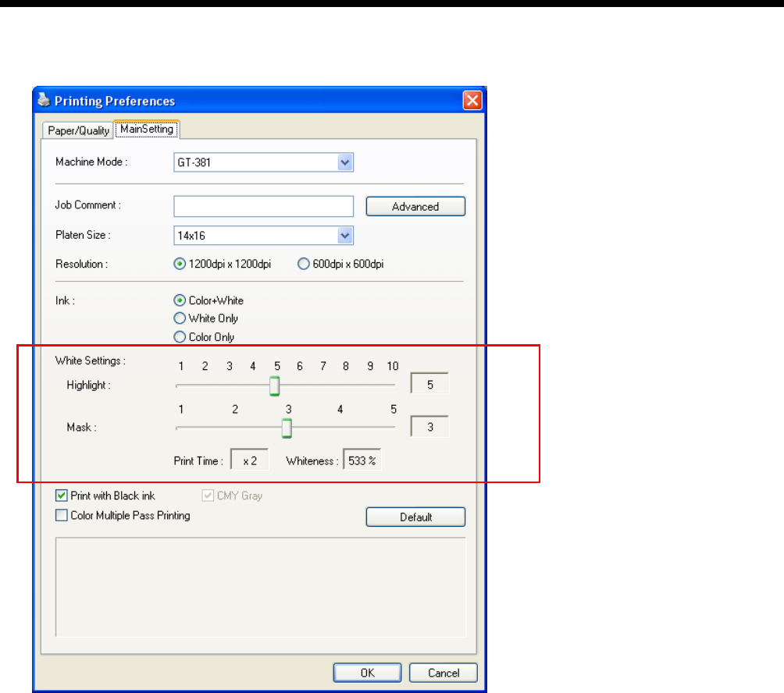Click the White Settings label
The image size is (784, 693).
[x=90, y=361]
